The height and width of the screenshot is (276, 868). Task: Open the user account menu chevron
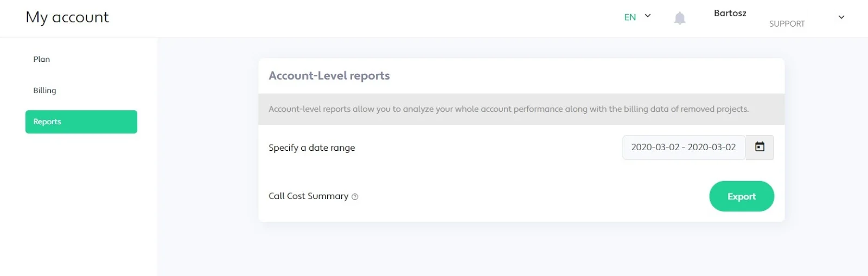click(841, 17)
